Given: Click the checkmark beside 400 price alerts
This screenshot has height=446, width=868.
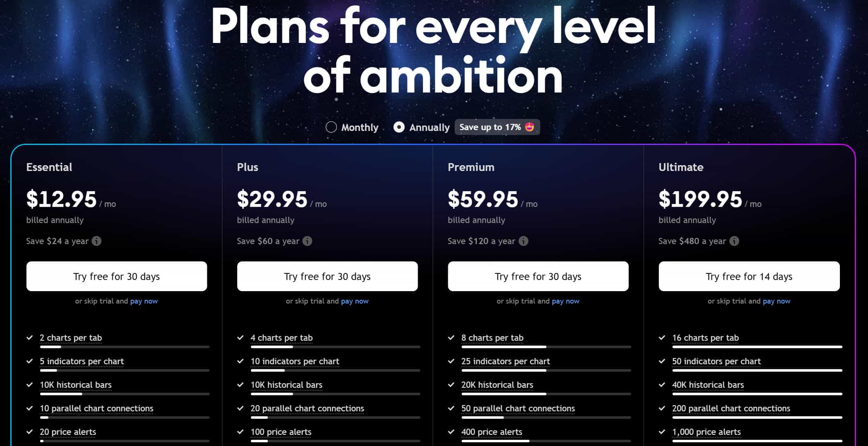Looking at the screenshot, I should [451, 432].
